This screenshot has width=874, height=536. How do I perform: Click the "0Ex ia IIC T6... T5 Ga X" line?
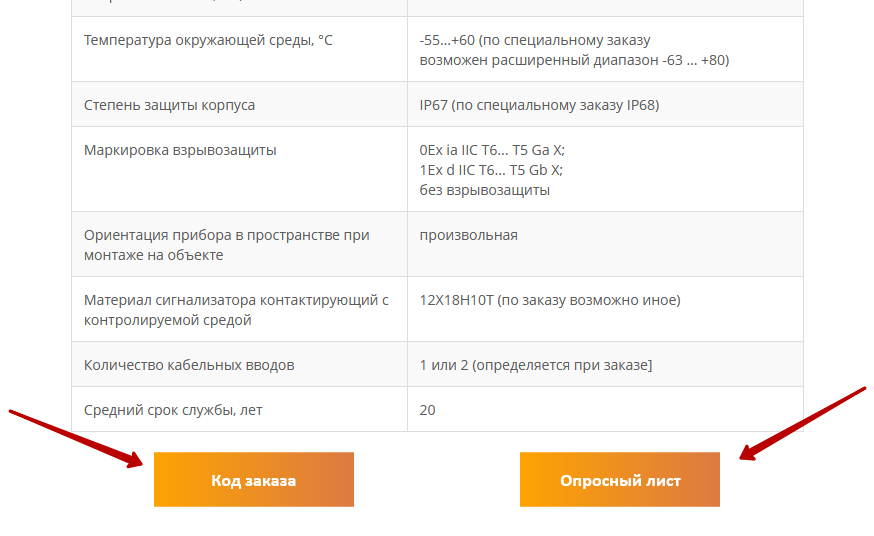click(492, 150)
